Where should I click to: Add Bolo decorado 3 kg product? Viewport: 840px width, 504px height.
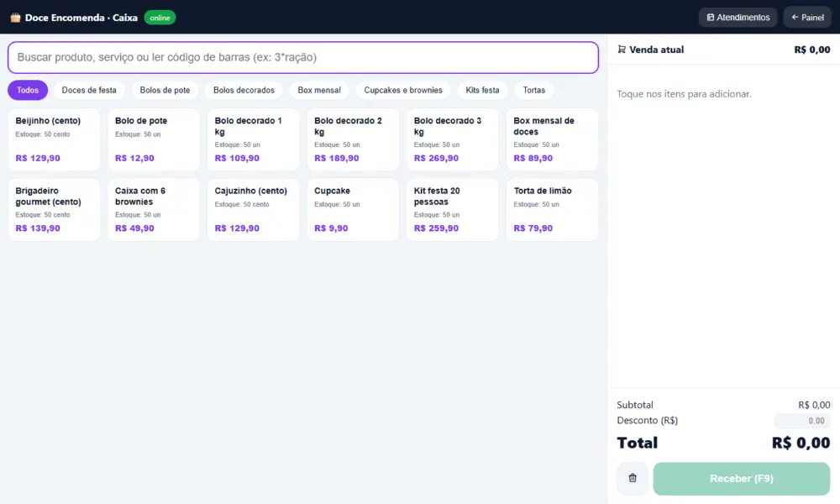pos(453,139)
